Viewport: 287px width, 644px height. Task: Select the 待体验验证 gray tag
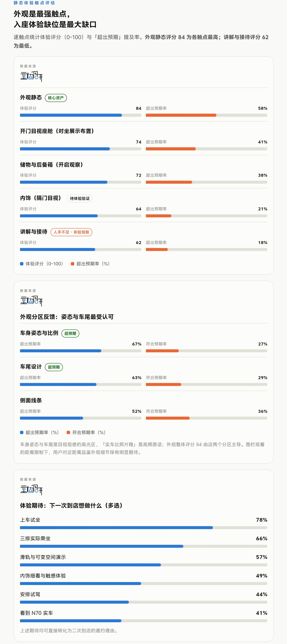80,199
